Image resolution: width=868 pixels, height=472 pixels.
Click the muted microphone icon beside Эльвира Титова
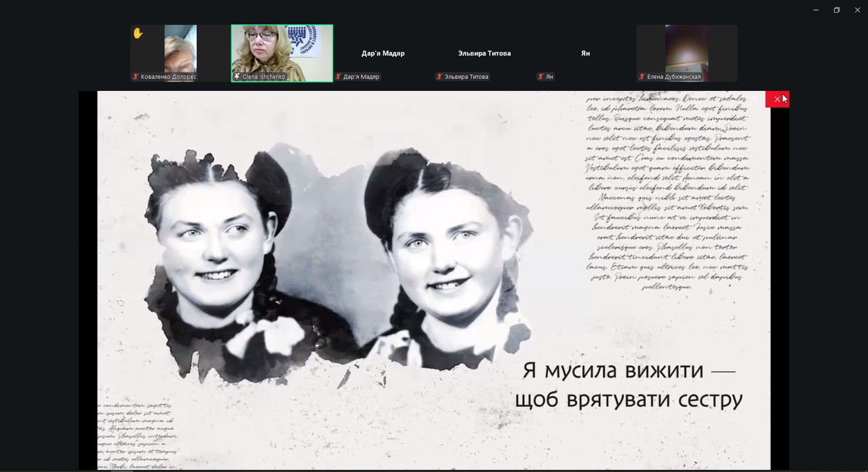coord(439,77)
